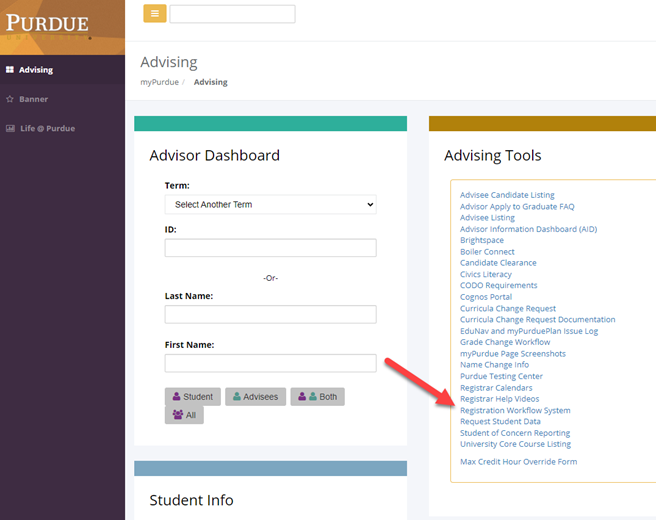Open myPurdue Page Screenshots link

tap(512, 354)
